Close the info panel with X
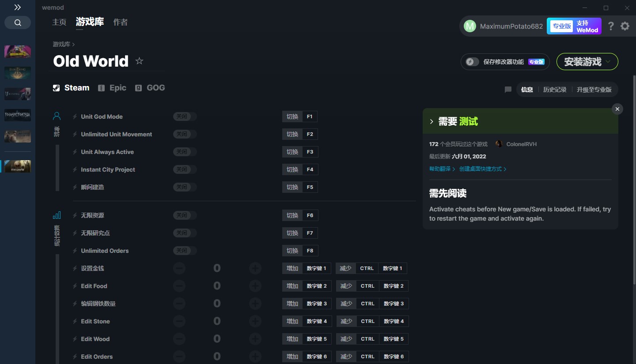 click(617, 109)
